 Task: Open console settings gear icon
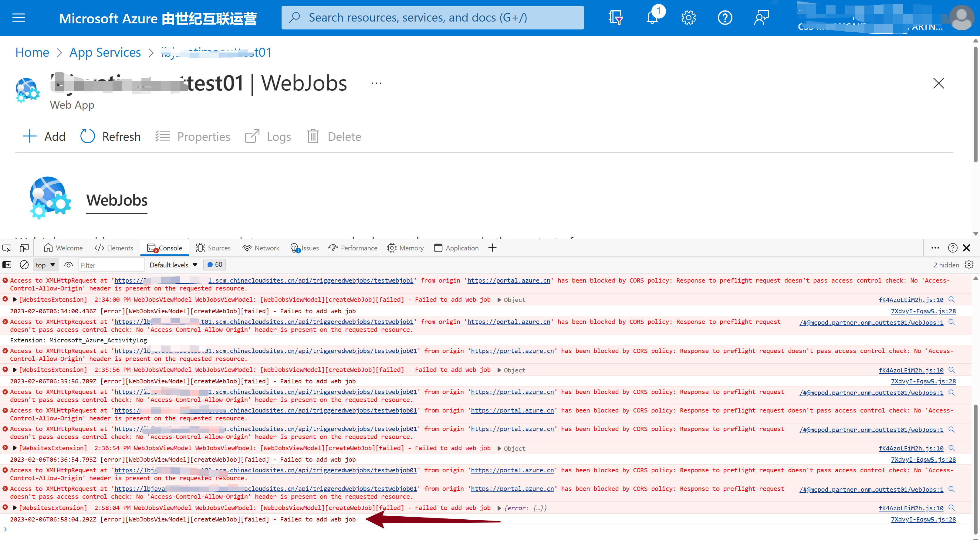click(x=969, y=265)
